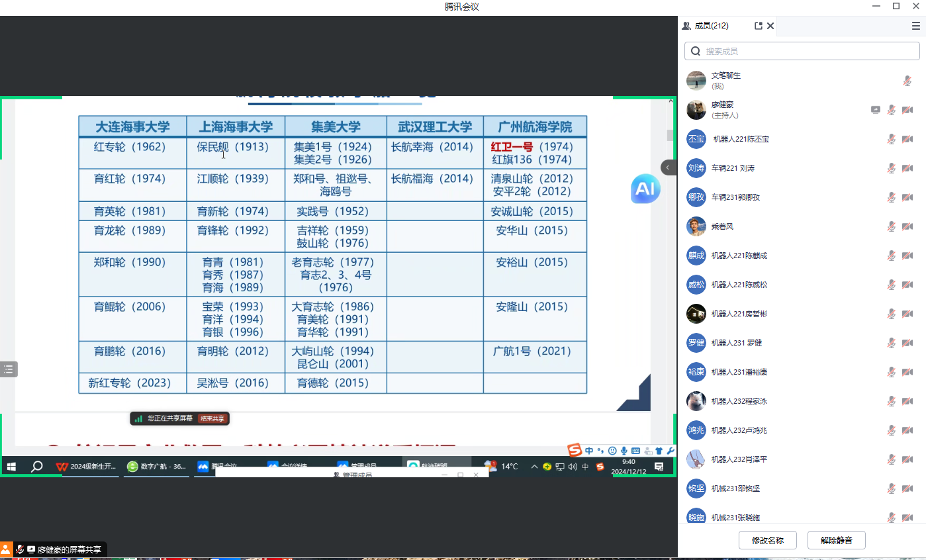The height and width of the screenshot is (560, 926).
Task: Collapse the side panel with arrow handle
Action: pyautogui.click(x=668, y=167)
